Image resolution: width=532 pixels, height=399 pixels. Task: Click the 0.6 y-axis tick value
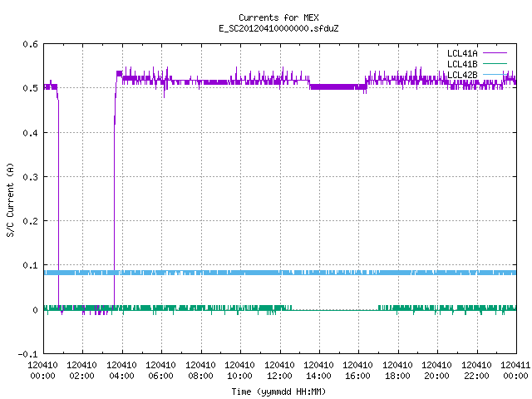(x=30, y=44)
